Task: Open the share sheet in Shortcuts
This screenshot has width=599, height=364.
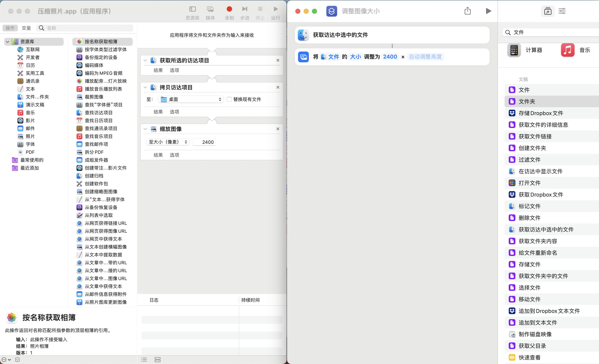Action: click(468, 11)
